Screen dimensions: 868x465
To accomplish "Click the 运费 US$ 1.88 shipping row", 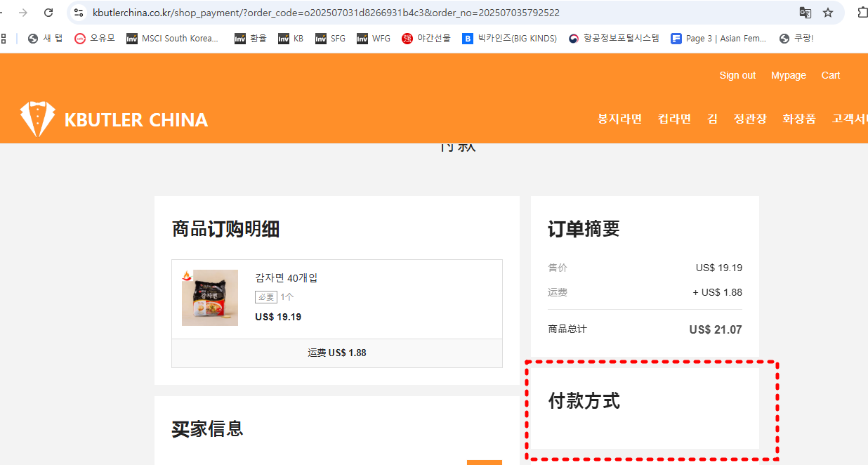I will tap(337, 353).
